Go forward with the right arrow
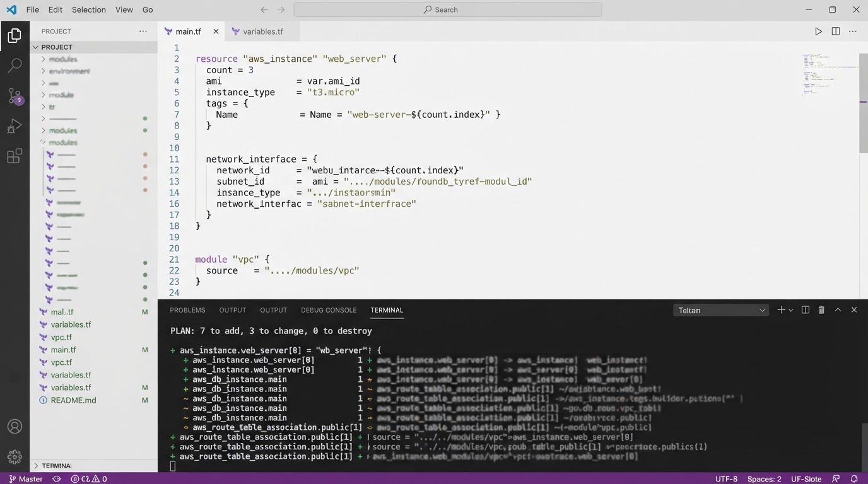The image size is (868, 484). click(x=281, y=9)
